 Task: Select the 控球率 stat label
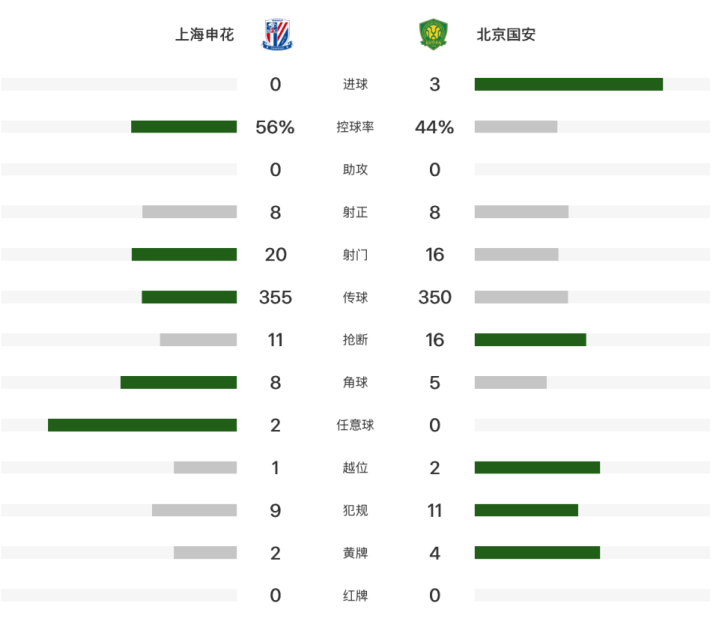[355, 127]
